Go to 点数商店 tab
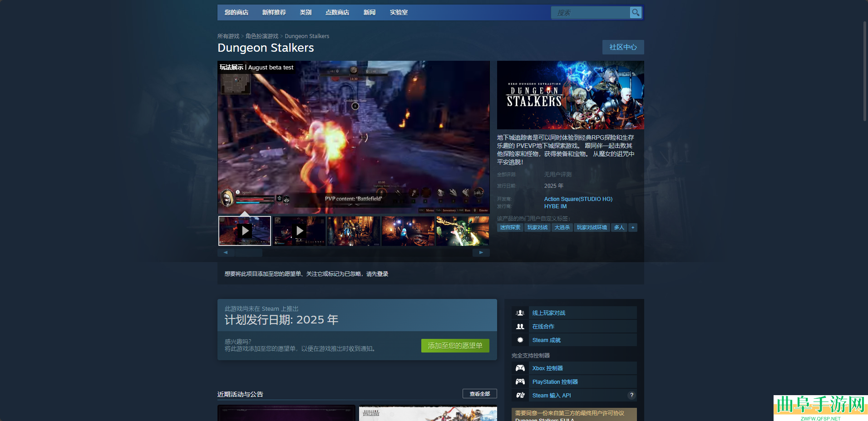 point(337,13)
